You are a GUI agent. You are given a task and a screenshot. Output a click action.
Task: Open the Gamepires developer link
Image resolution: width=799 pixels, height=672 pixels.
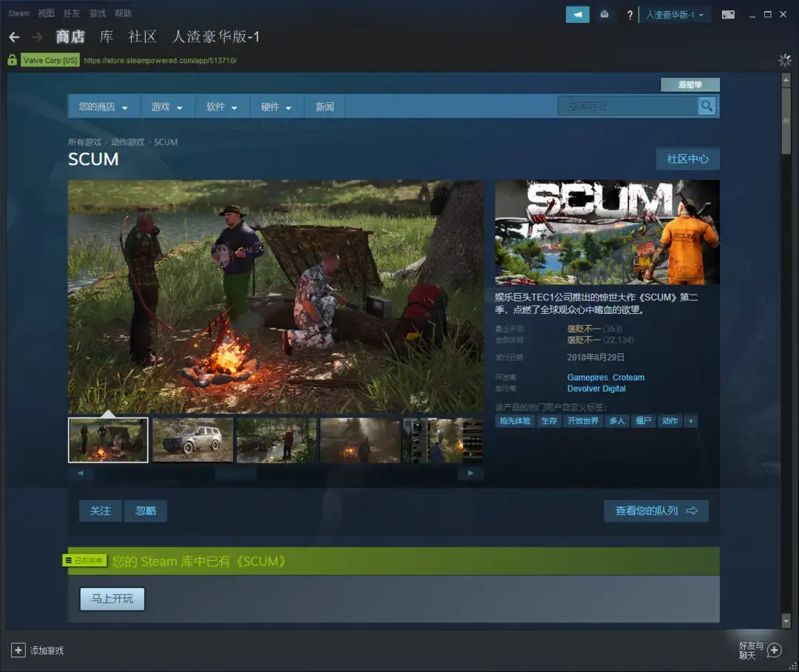coord(587,377)
